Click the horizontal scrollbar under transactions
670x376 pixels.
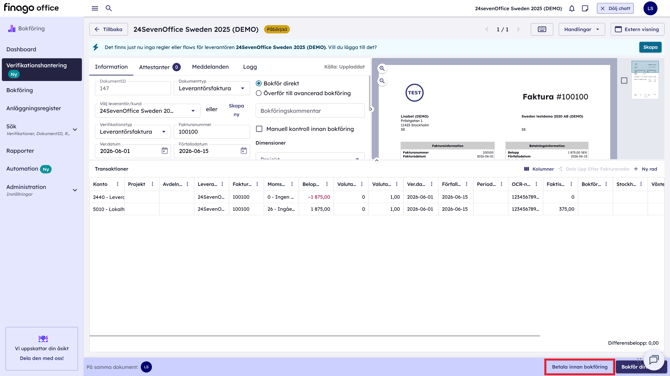tap(314, 336)
